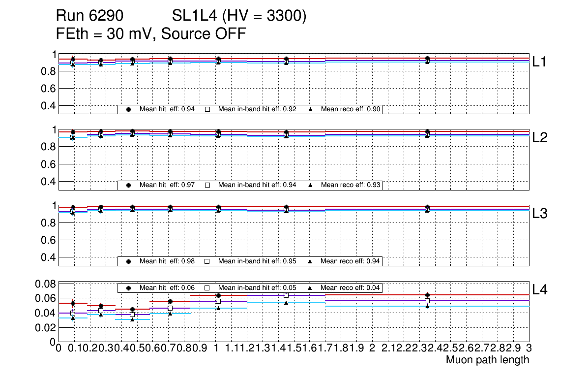The height and width of the screenshot is (380, 588).
Task: Click 'Mean in-band hit eff: 0.05' legend text
Action: [x=257, y=287]
